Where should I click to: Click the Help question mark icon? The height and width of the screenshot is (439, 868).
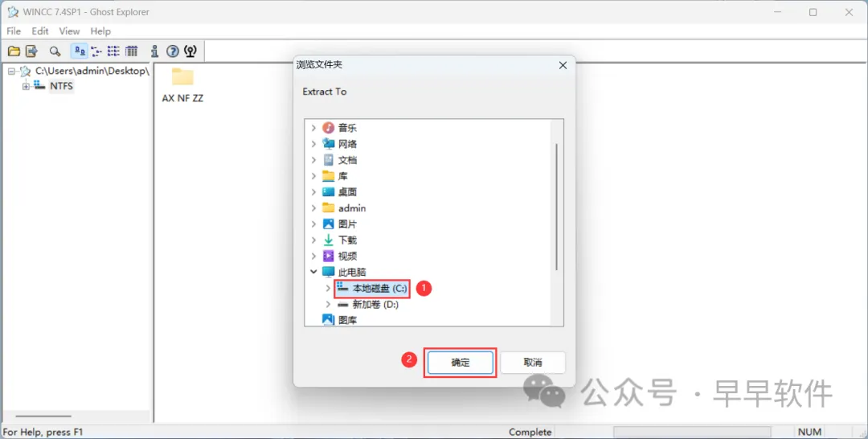pos(173,51)
